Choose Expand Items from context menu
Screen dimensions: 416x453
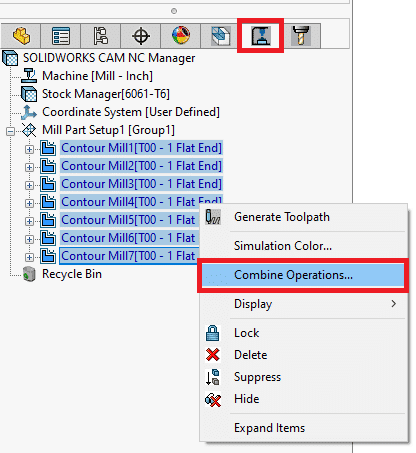[303, 428]
